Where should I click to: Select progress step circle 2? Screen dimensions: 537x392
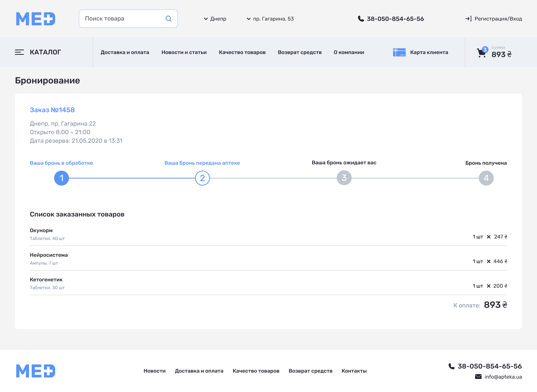(202, 178)
